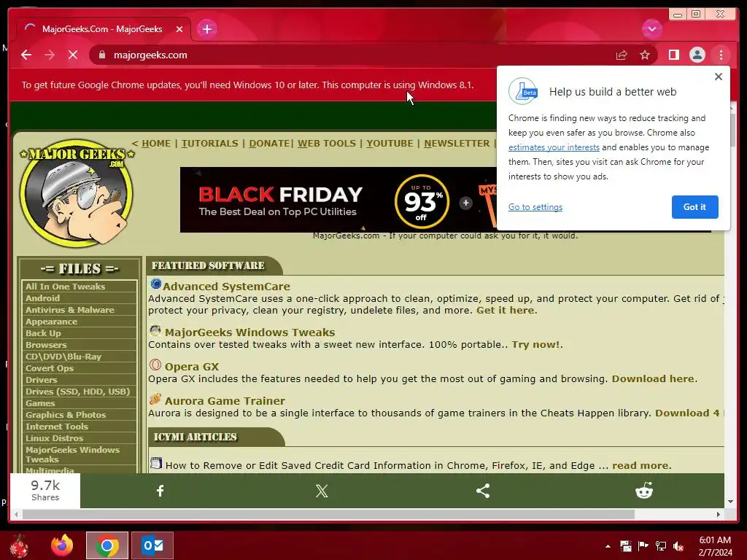This screenshot has width=747, height=560.
Task: Click the Black Friday banner ad
Action: pos(338,200)
